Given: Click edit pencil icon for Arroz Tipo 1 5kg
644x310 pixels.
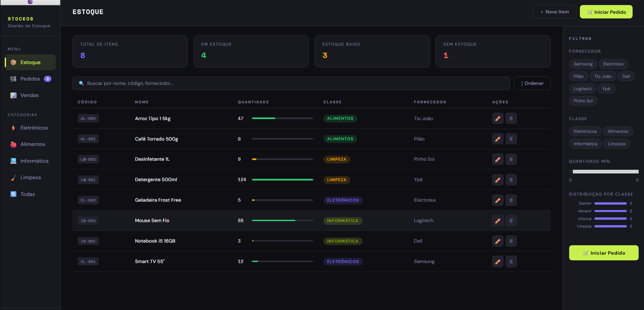Looking at the screenshot, I should pos(498,118).
